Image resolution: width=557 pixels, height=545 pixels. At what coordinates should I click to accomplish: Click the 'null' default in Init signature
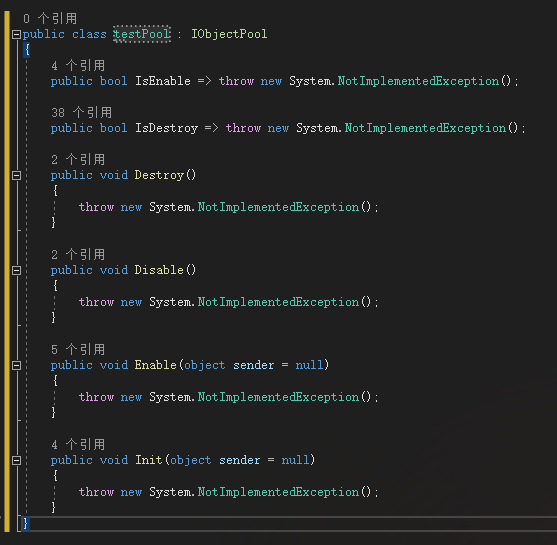coord(296,460)
